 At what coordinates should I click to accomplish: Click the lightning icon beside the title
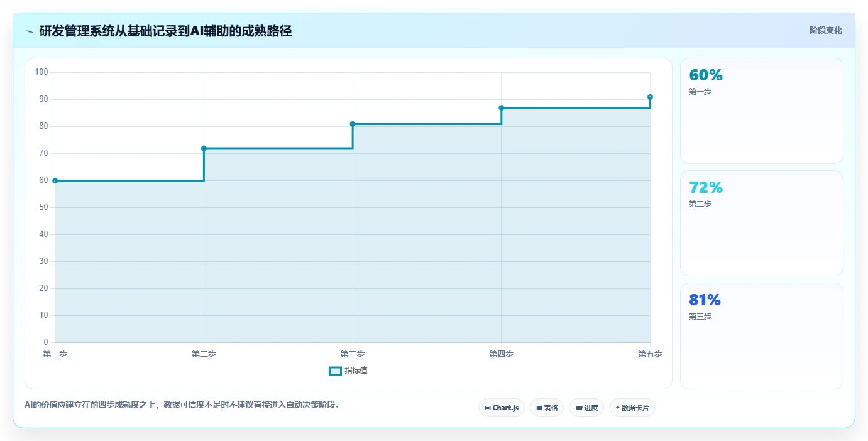tap(30, 31)
